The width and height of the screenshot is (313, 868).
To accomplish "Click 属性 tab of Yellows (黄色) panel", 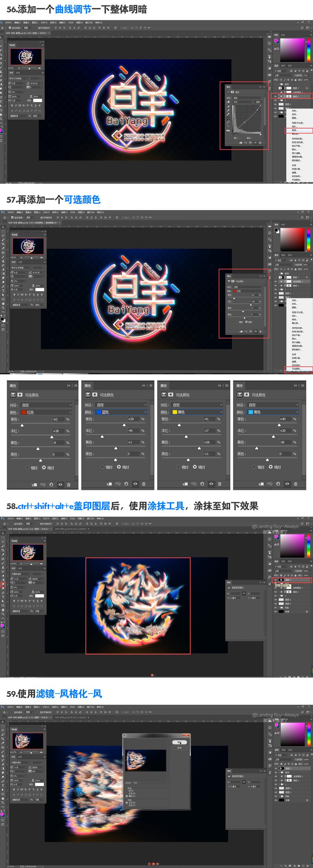I will (x=163, y=385).
